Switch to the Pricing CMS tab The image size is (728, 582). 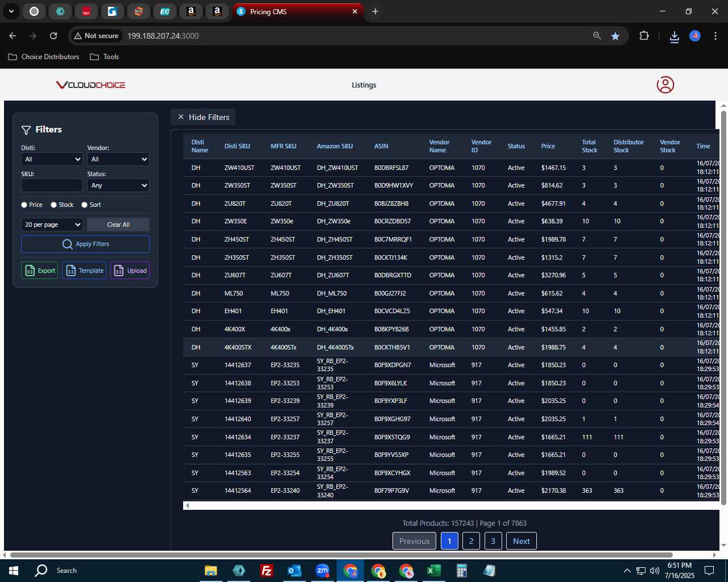pyautogui.click(x=297, y=11)
